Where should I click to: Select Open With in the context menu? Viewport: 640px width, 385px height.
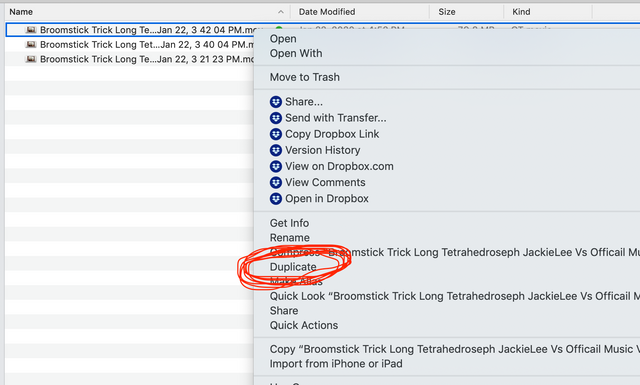coord(296,53)
